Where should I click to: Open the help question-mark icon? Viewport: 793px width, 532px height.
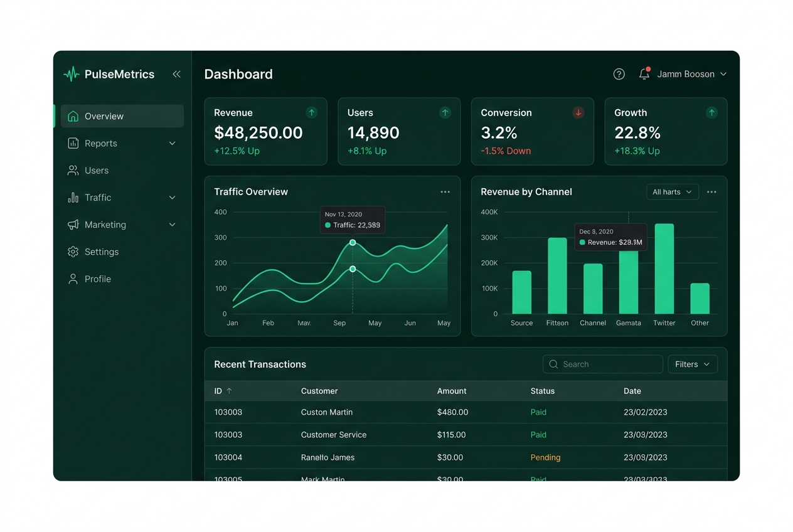tap(619, 74)
